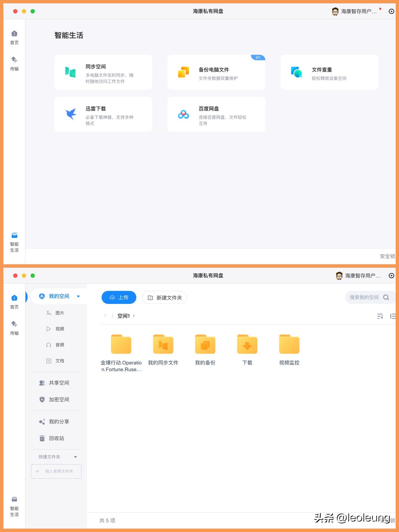Viewport: 399px width, 532px height.
Task: Expand the chevron after 空间1
Action: click(x=134, y=316)
